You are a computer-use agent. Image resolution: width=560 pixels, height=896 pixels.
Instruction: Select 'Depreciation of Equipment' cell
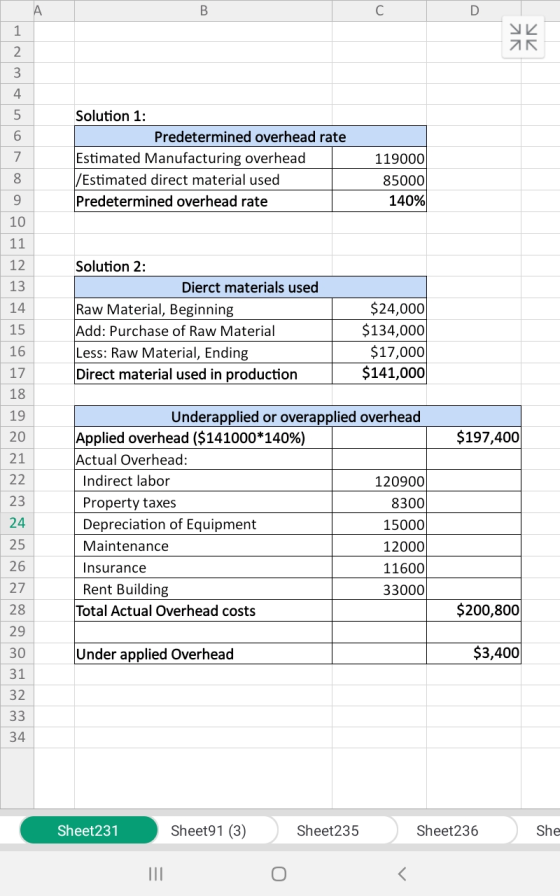click(x=203, y=524)
